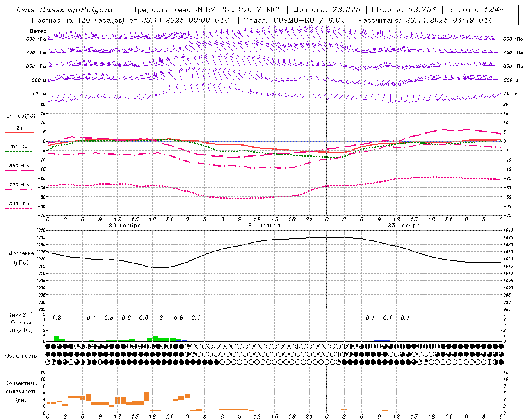Image resolution: width=525 pixels, height=420 pixels.
Task: Click the 'Высота: 124м' header field
Action: [x=476, y=10]
